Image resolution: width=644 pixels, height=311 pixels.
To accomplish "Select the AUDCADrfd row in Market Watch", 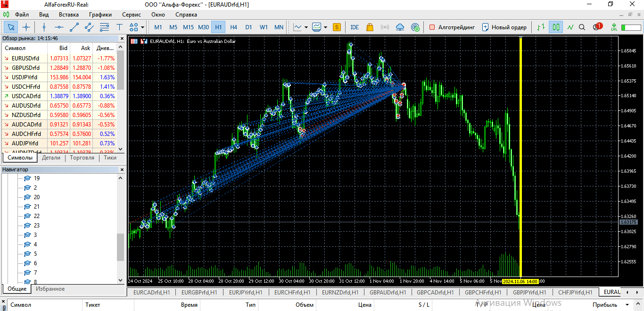I will coord(58,124).
